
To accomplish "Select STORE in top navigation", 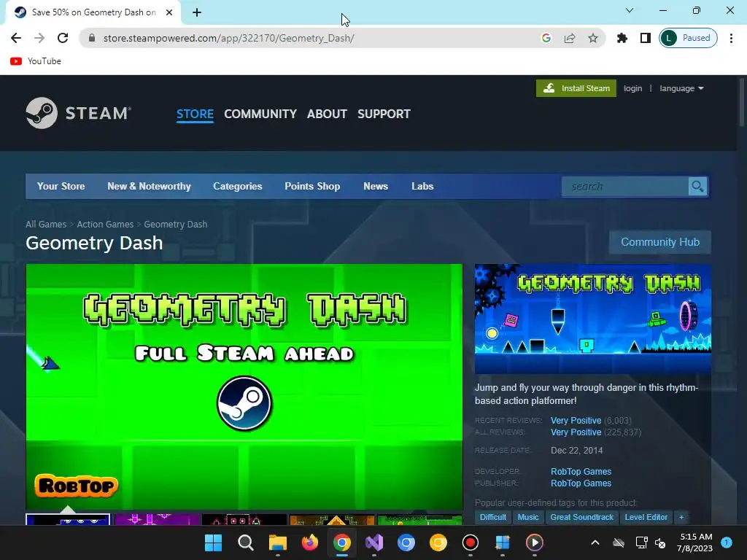I will 195,114.
